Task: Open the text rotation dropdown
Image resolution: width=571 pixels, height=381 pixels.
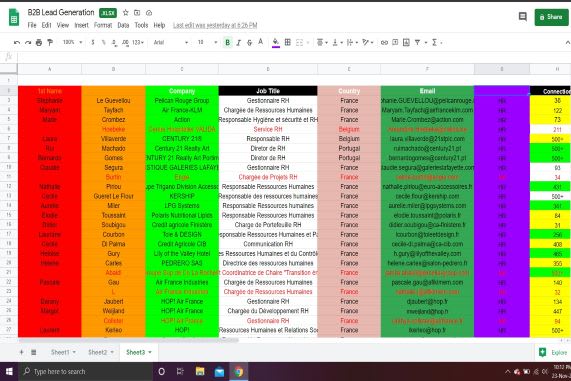Action: point(368,43)
